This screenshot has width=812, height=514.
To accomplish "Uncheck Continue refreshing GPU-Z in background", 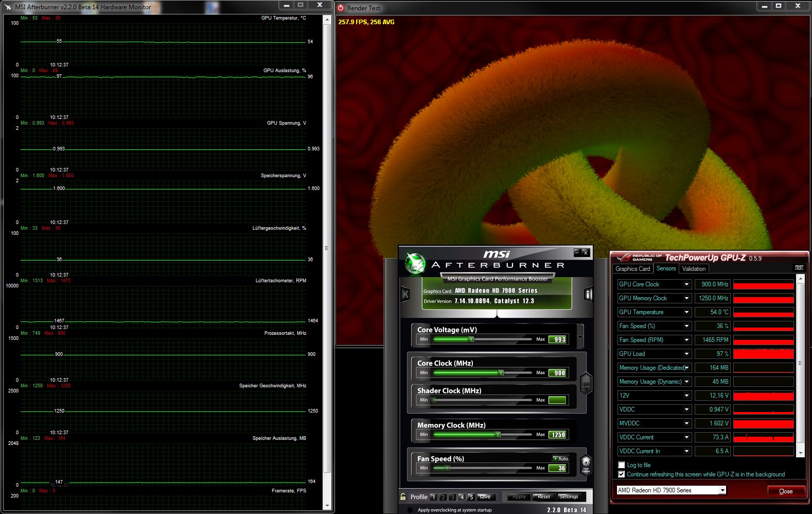I will click(621, 474).
